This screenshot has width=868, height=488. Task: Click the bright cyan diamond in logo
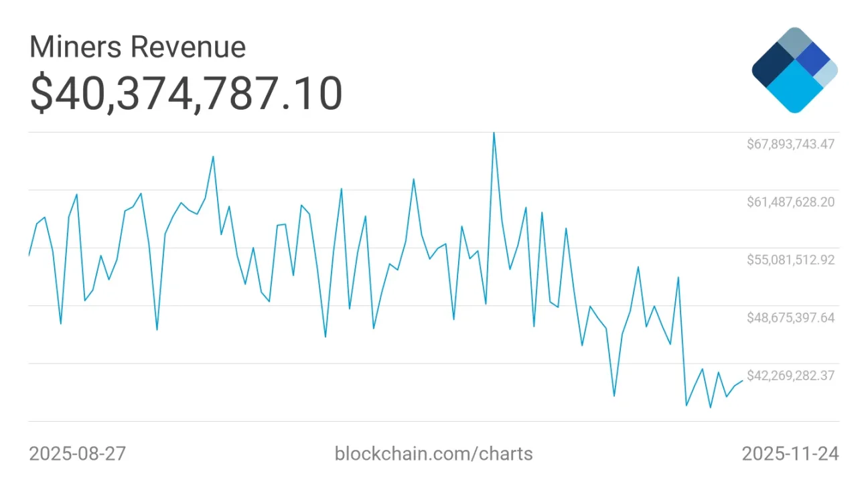[794, 86]
